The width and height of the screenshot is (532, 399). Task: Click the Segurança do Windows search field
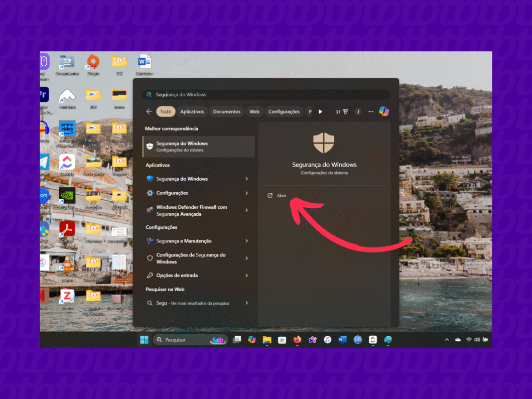click(266, 94)
